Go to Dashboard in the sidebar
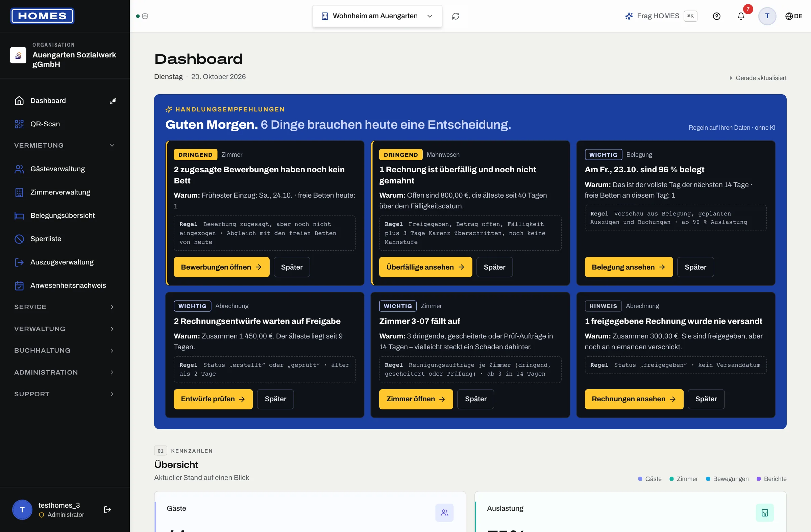Image resolution: width=811 pixels, height=532 pixels. pos(48,100)
